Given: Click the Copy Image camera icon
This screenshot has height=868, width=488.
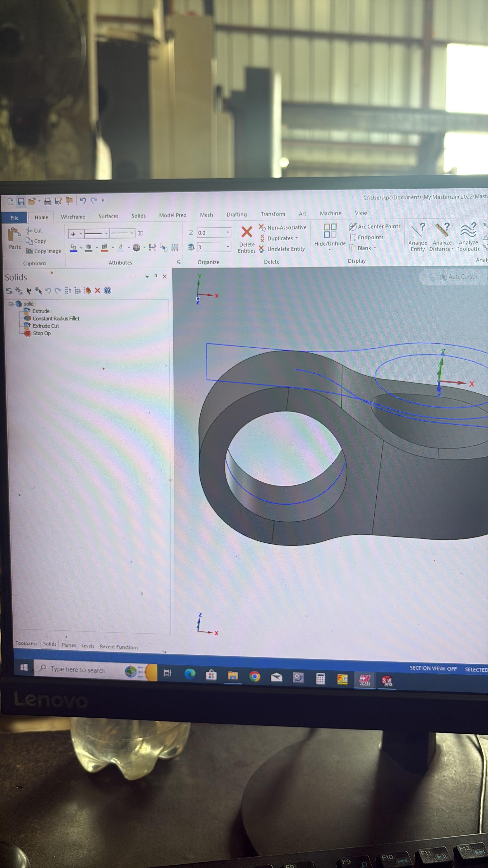Looking at the screenshot, I should click(30, 251).
